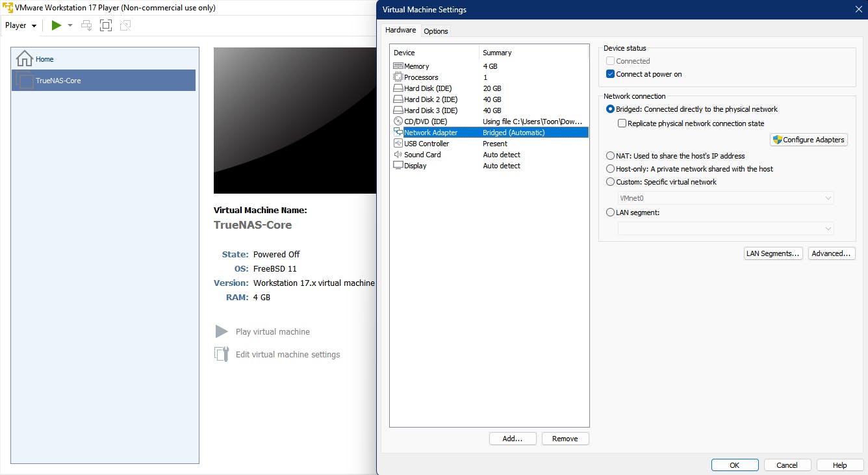Select the Bridged network connection option
Viewport: 868px width, 475px height.
610,109
